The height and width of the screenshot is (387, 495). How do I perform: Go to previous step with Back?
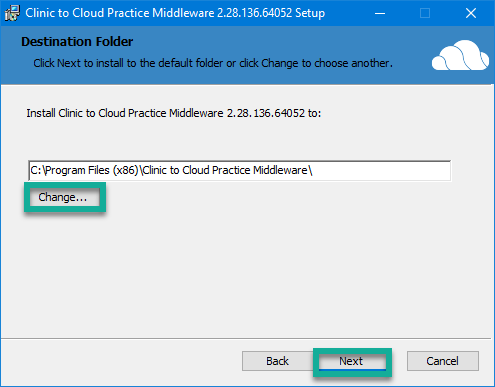[x=277, y=361]
